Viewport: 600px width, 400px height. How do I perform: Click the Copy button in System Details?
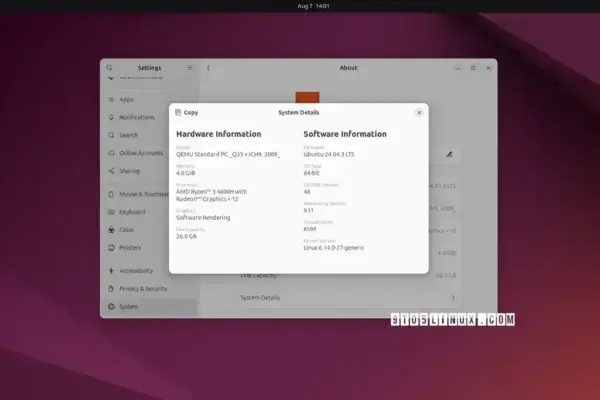(187, 113)
